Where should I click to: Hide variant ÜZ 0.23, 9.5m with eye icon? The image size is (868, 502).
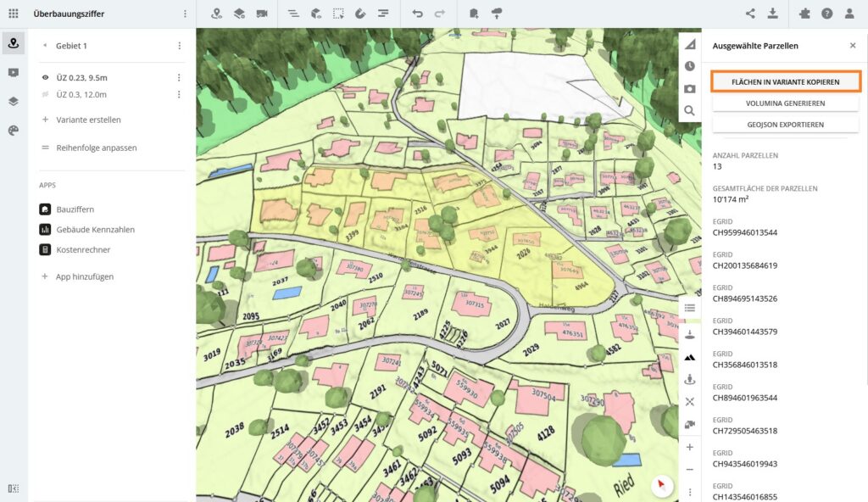coord(46,77)
